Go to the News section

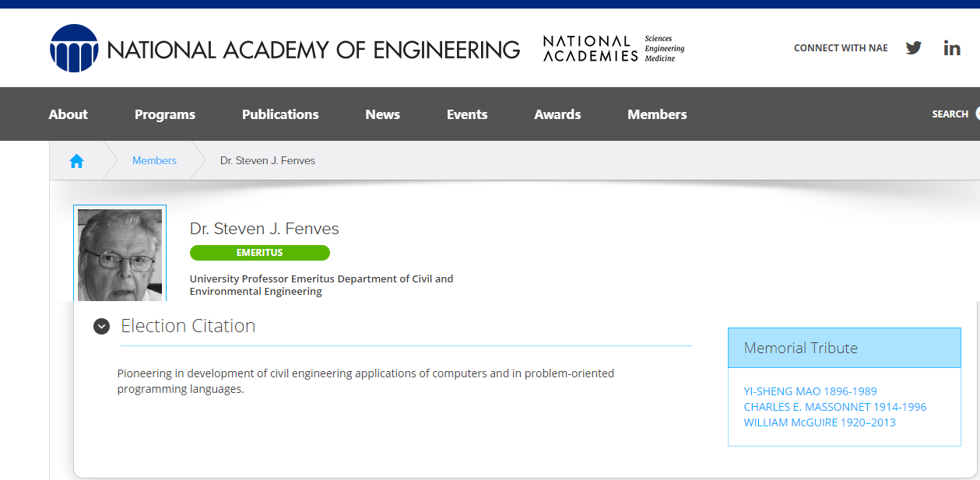[x=382, y=114]
